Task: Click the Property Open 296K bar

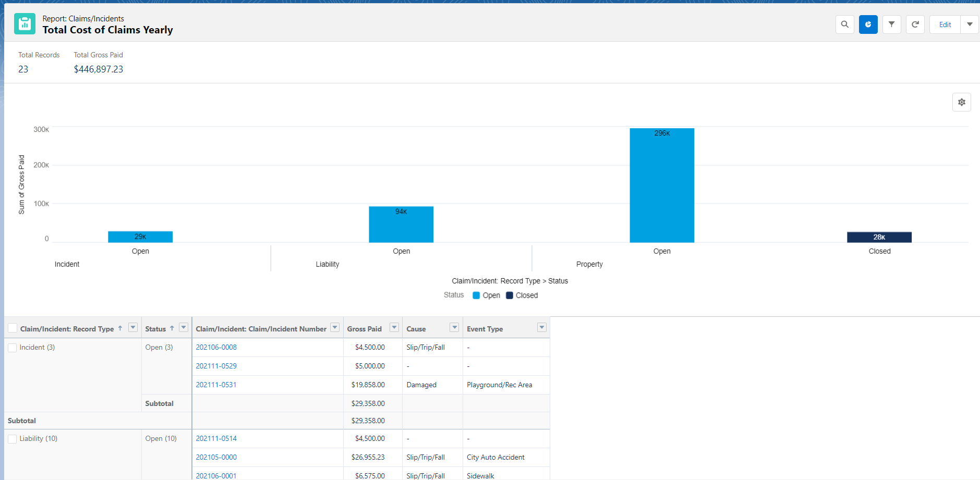Action: coord(662,185)
